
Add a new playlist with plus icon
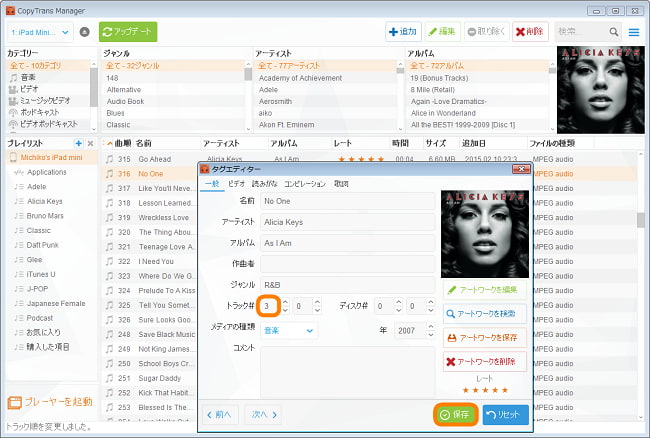coord(78,143)
